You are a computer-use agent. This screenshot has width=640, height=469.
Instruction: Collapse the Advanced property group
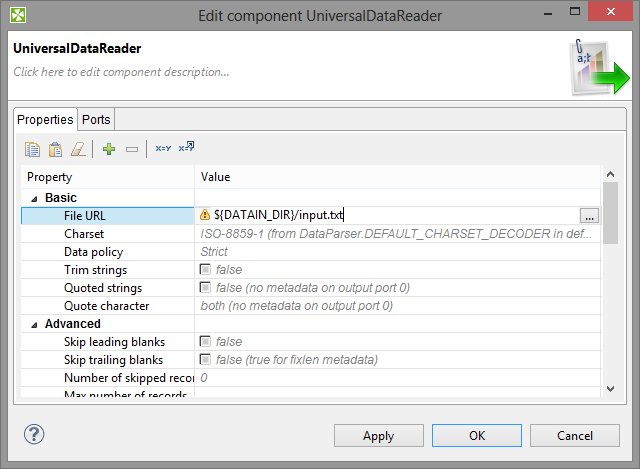click(36, 324)
